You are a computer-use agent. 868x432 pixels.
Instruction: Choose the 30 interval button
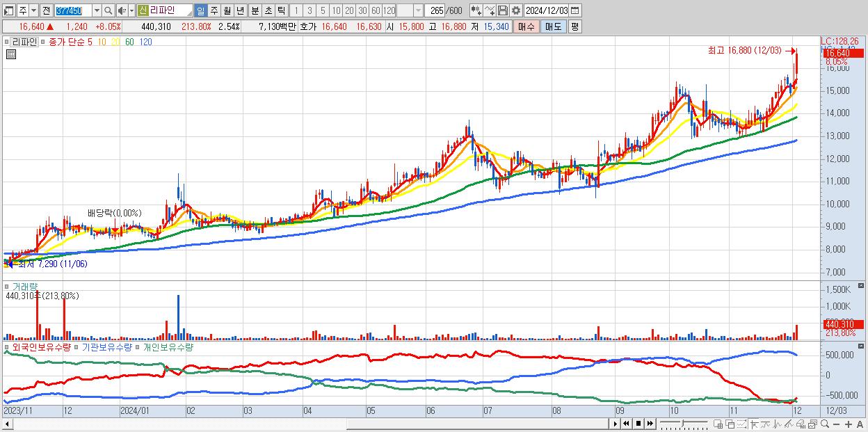click(x=362, y=10)
